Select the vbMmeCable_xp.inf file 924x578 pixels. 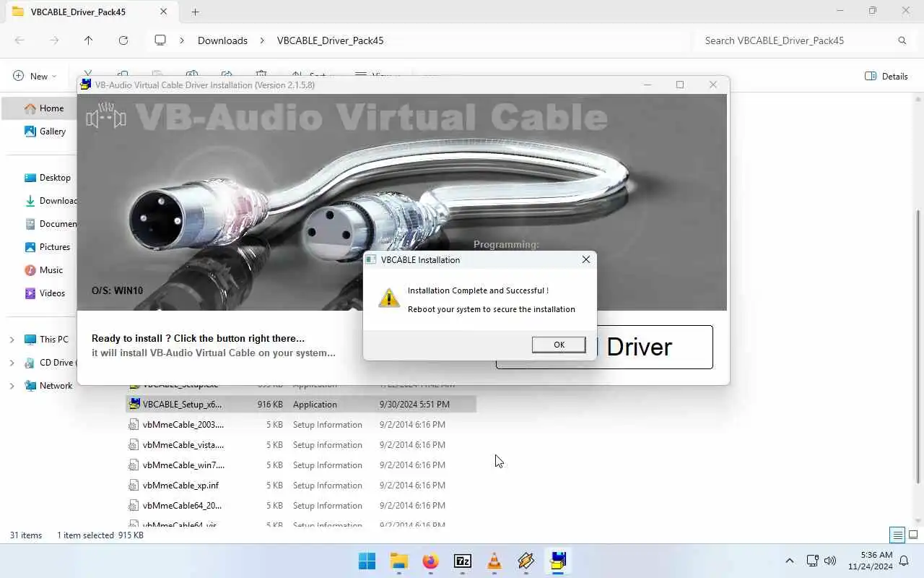[301, 486]
